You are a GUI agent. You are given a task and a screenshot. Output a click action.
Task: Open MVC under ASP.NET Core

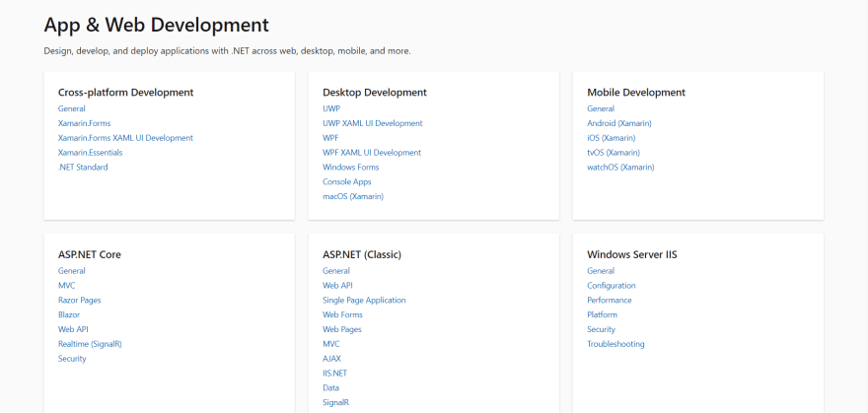(x=66, y=286)
